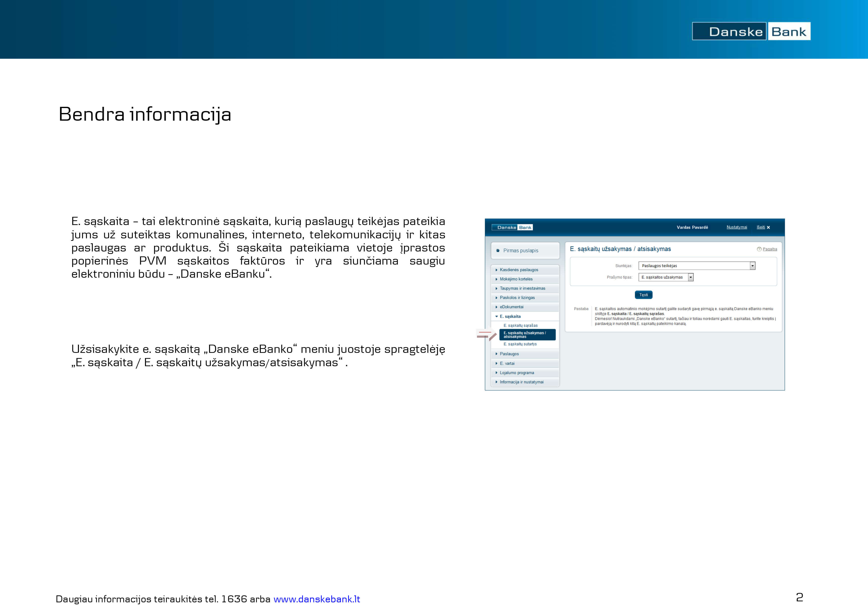The height and width of the screenshot is (608, 868).
Task: Click the Danske Bank logo in the page header
Action: tap(751, 31)
